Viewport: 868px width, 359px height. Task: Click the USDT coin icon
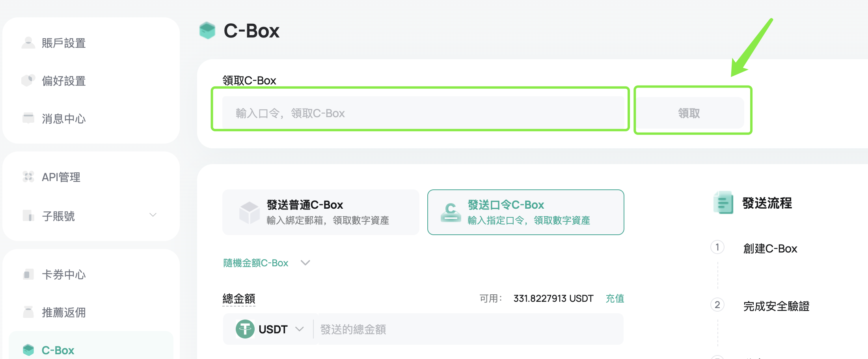245,329
